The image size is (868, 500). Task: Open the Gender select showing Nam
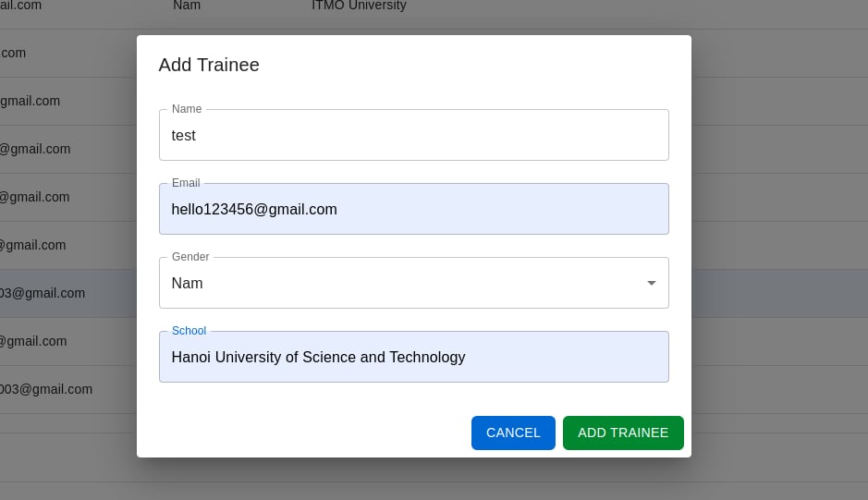click(x=413, y=283)
